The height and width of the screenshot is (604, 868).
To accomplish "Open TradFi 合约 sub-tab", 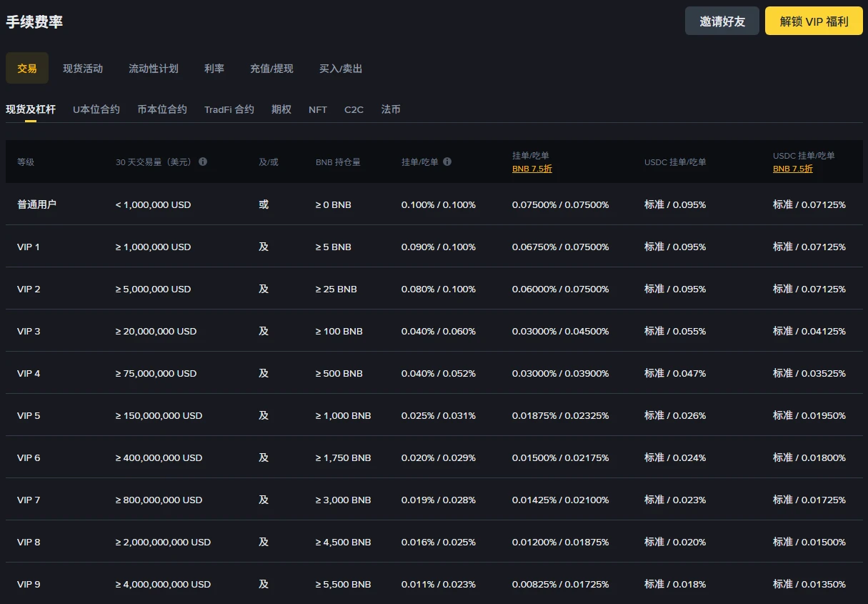I will coord(229,109).
